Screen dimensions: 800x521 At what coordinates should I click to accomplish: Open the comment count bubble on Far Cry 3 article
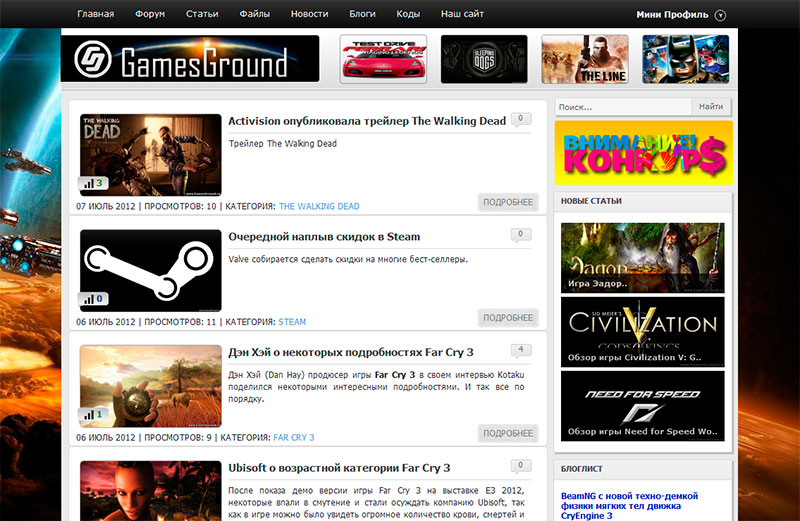click(520, 351)
